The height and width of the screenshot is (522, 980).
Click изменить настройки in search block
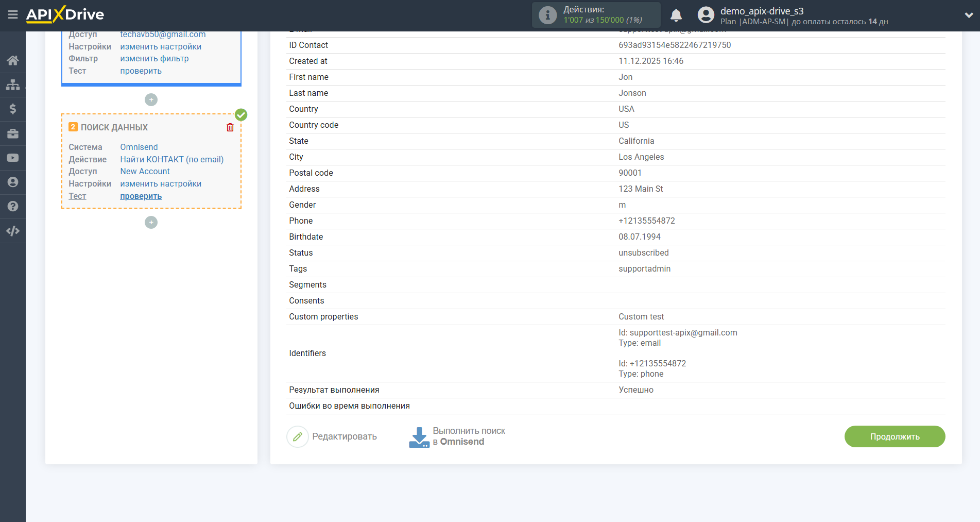pos(161,183)
